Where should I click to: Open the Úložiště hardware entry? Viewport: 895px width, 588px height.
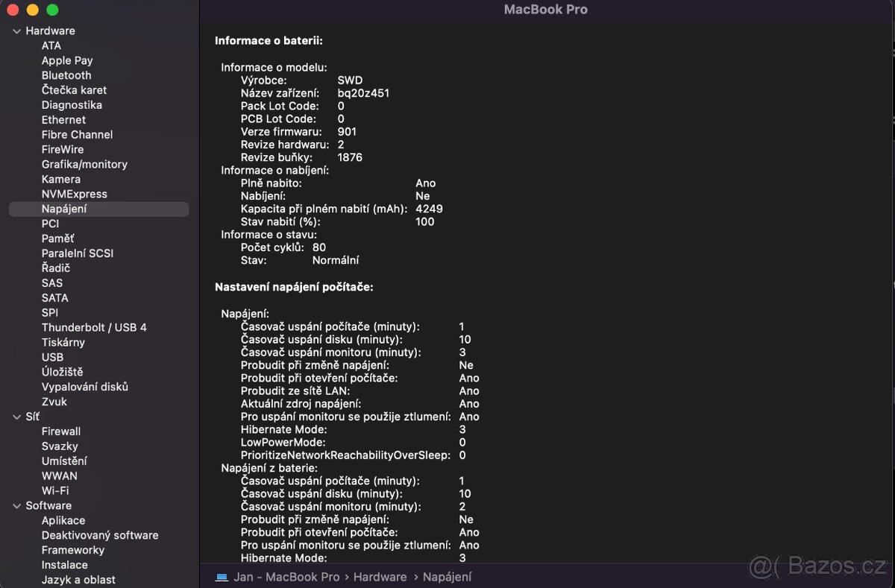pos(62,372)
